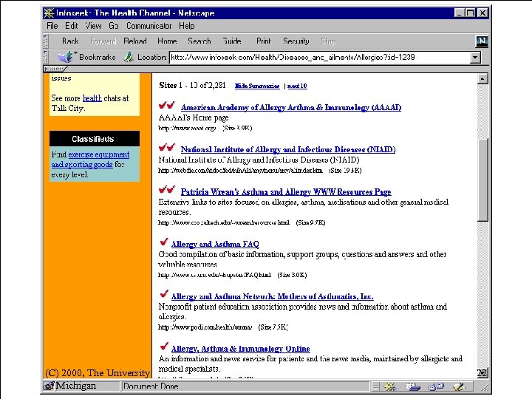Viewport: 532px width, 399px height.
Task: Open Discussions from component bar icon
Action: 436,386
